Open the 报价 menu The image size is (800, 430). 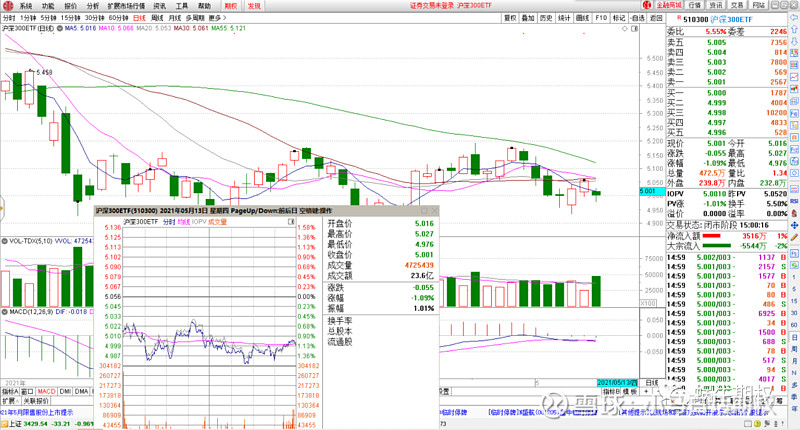pyautogui.click(x=70, y=6)
